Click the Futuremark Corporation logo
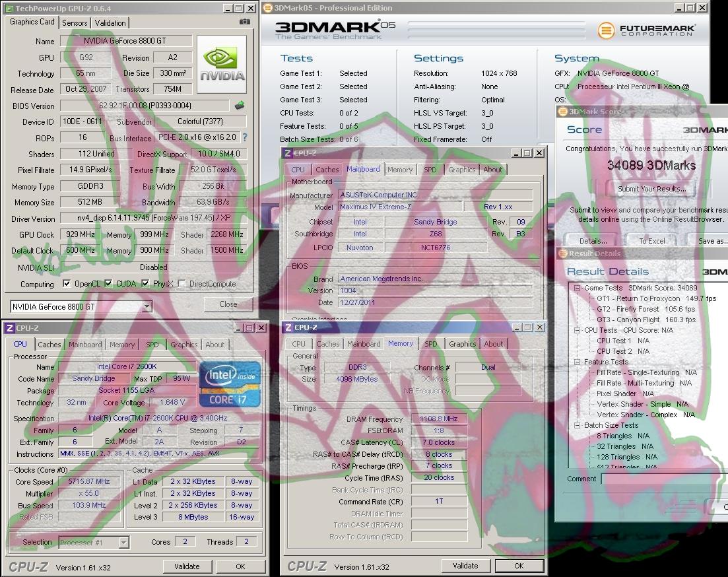 pos(646,30)
